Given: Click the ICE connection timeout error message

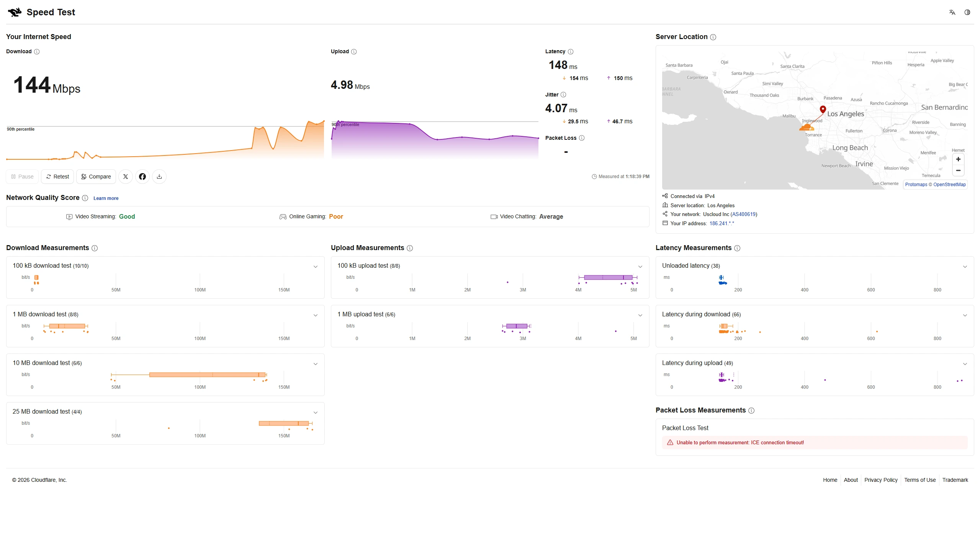Looking at the screenshot, I should point(740,443).
